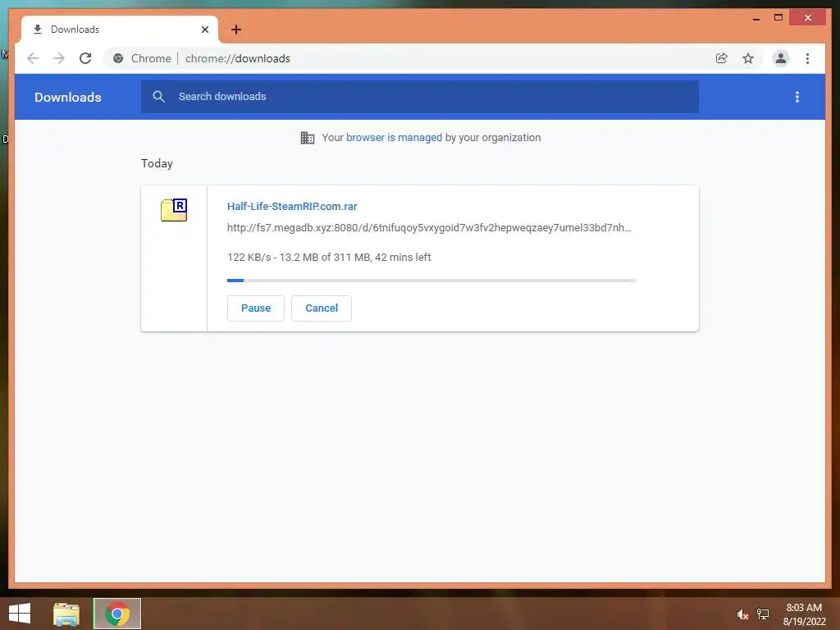This screenshot has width=840, height=630.
Task: Click the Search downloads field
Action: (x=420, y=97)
